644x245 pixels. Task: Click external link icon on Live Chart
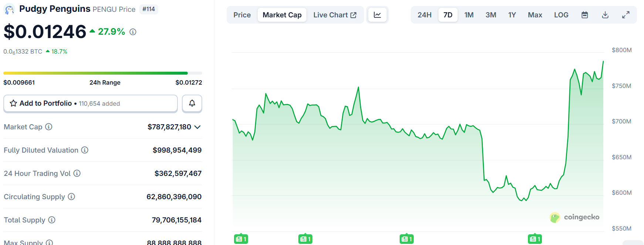(353, 15)
